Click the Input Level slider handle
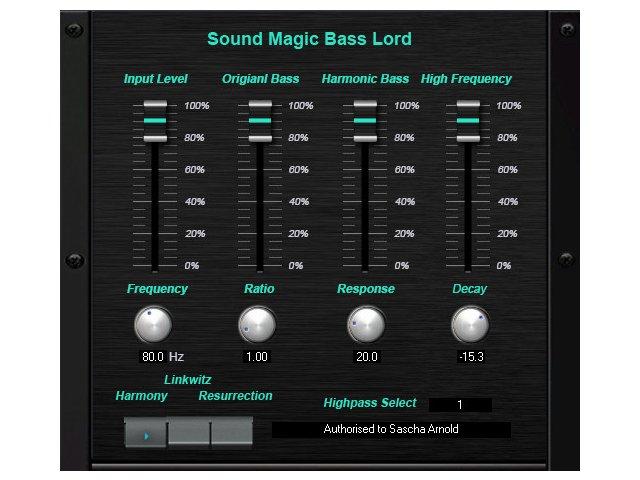Image resolution: width=640 pixels, height=480 pixels. (155, 121)
